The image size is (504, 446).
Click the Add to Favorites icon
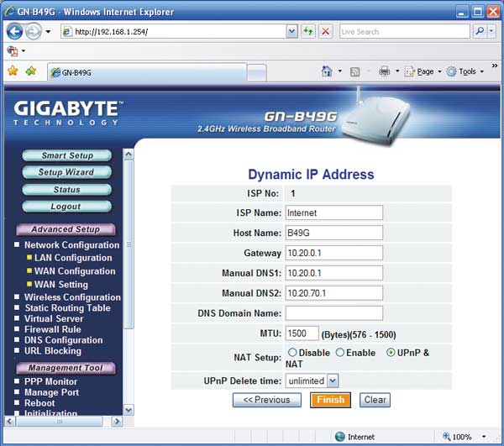(x=32, y=71)
